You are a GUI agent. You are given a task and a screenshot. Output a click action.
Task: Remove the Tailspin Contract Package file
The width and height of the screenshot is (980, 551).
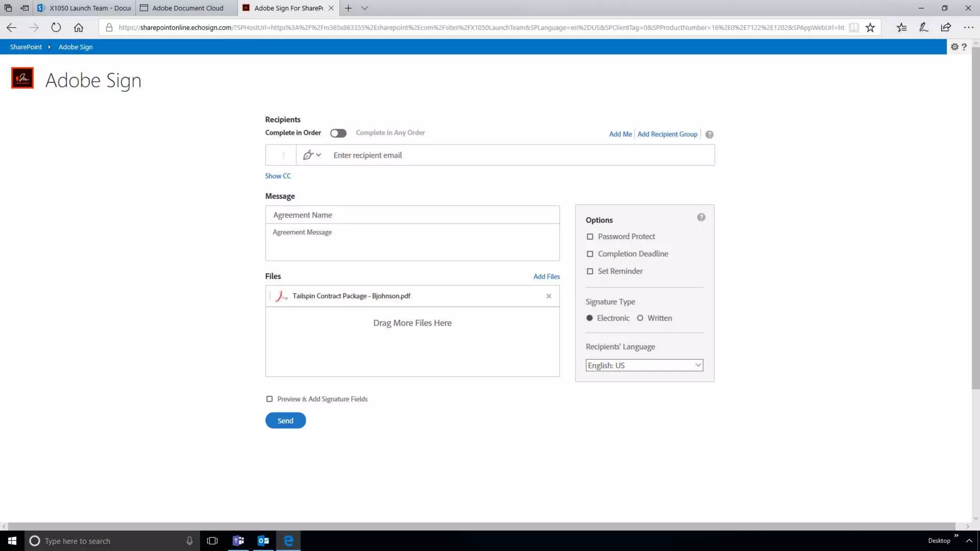coord(548,296)
